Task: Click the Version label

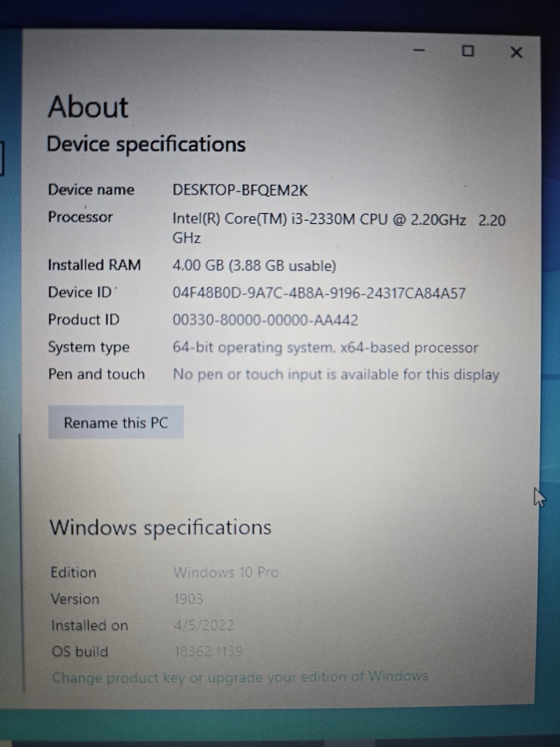Action: coord(75,599)
